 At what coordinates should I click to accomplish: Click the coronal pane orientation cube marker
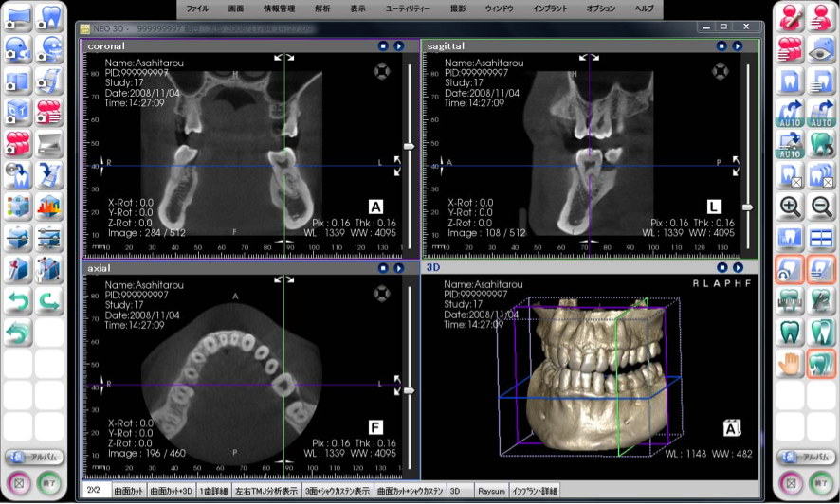pyautogui.click(x=381, y=71)
